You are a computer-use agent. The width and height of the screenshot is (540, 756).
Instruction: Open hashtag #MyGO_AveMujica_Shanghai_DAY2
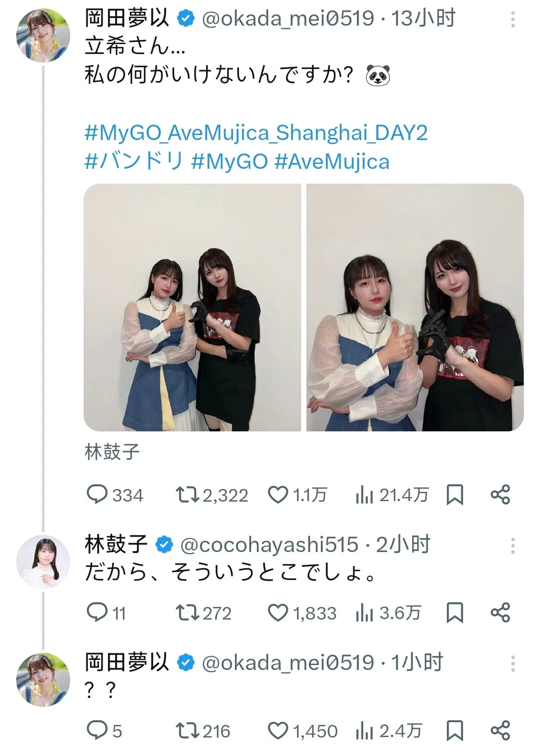click(x=256, y=133)
